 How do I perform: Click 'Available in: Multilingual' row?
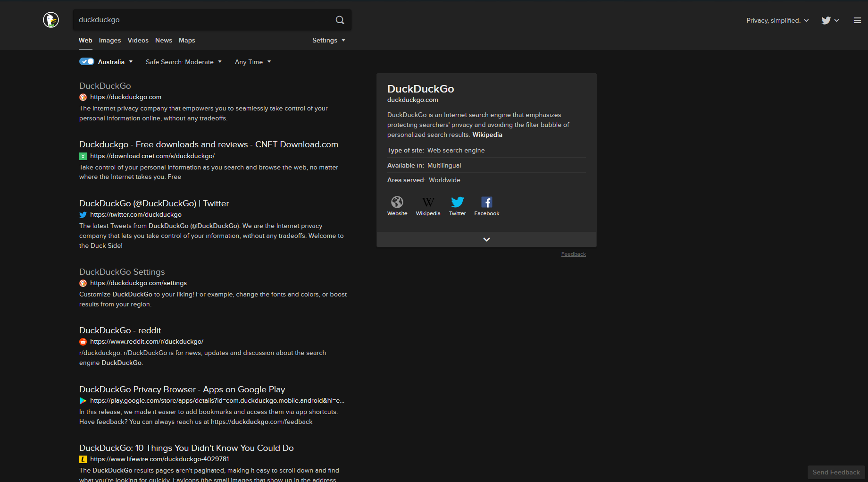486,165
